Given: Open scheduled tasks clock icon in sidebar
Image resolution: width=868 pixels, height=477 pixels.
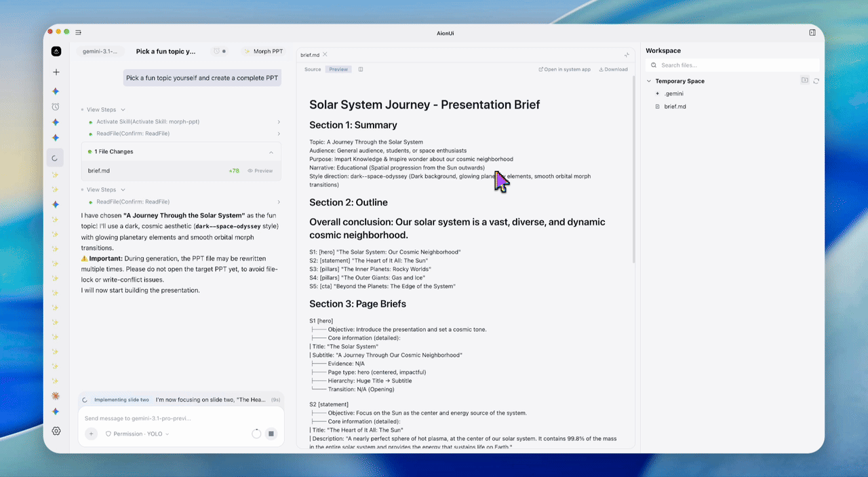Looking at the screenshot, I should [56, 107].
